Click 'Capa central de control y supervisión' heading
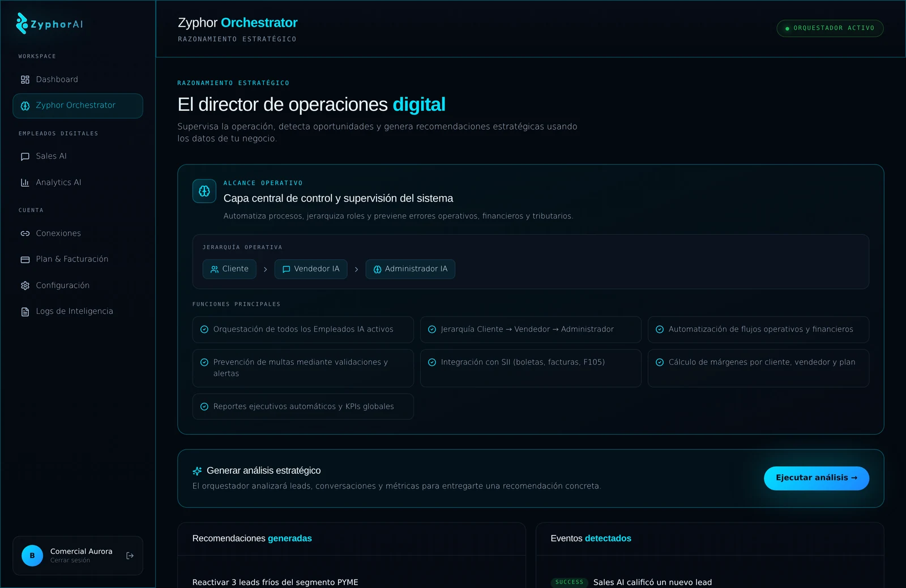The width and height of the screenshot is (906, 588). (338, 199)
